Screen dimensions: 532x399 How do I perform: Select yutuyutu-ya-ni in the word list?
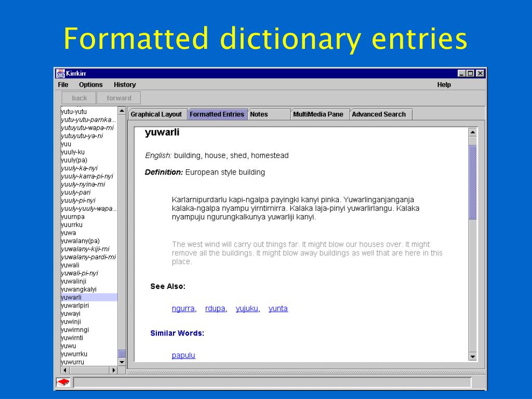89,136
